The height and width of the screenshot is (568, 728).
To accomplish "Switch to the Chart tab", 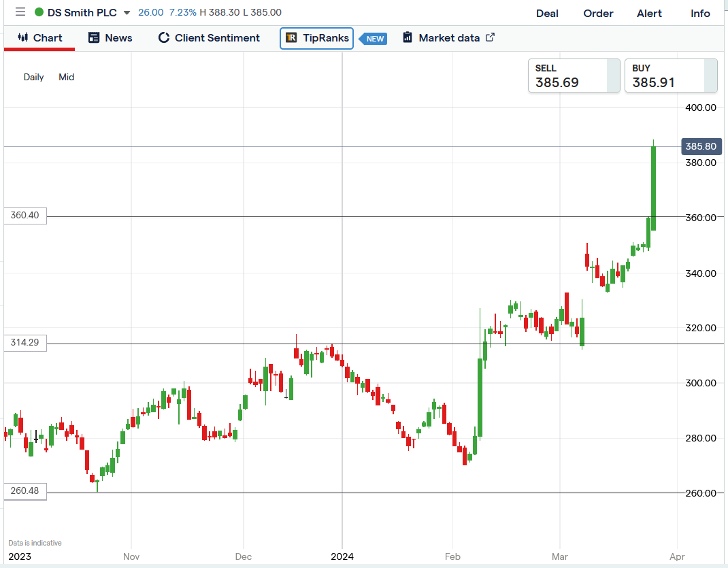I will (39, 38).
